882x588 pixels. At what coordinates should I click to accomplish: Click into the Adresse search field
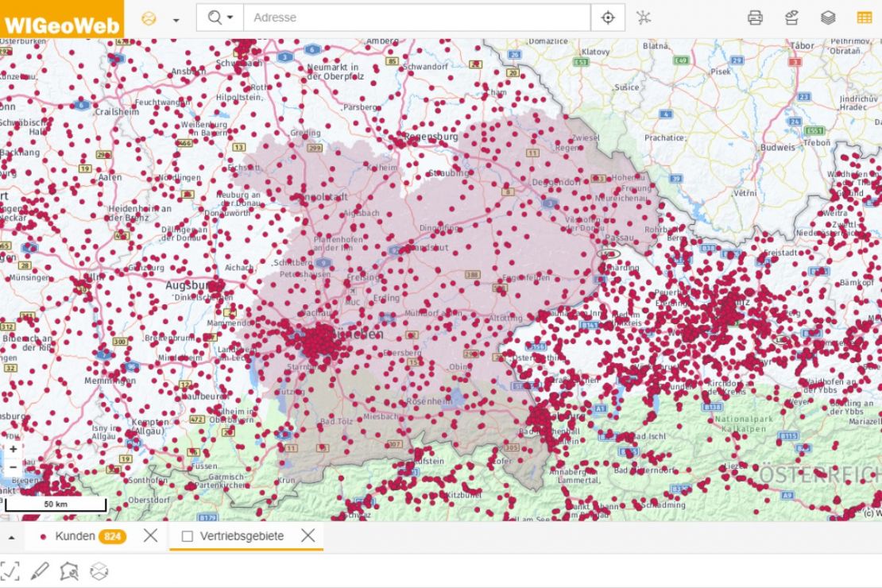click(x=417, y=17)
